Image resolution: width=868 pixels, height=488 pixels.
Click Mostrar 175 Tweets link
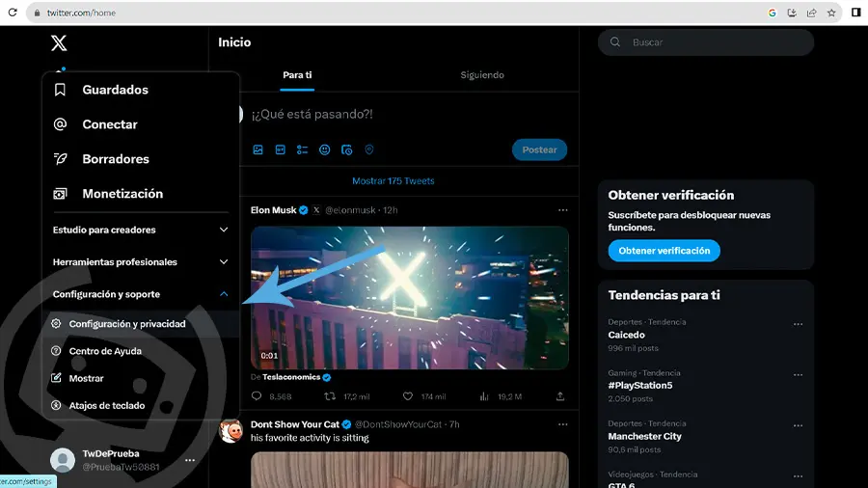(393, 181)
